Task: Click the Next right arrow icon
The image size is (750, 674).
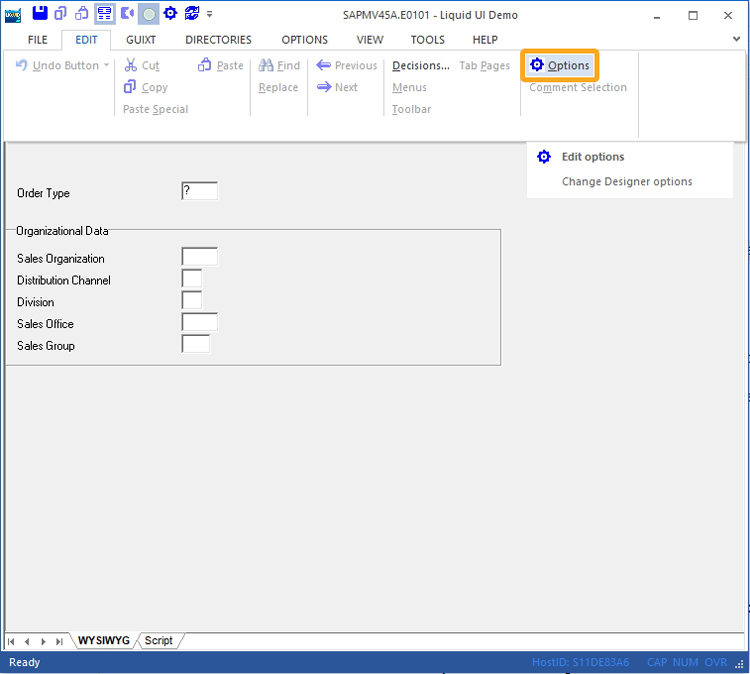Action: [x=323, y=88]
